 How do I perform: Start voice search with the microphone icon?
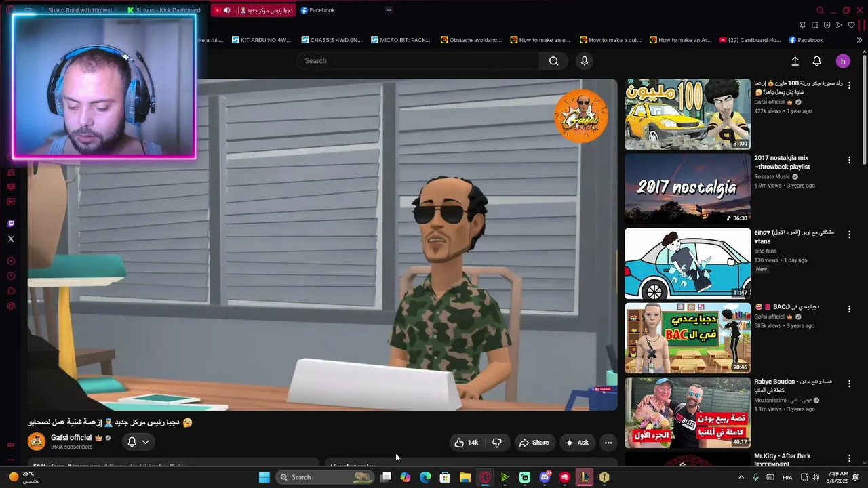tap(585, 61)
